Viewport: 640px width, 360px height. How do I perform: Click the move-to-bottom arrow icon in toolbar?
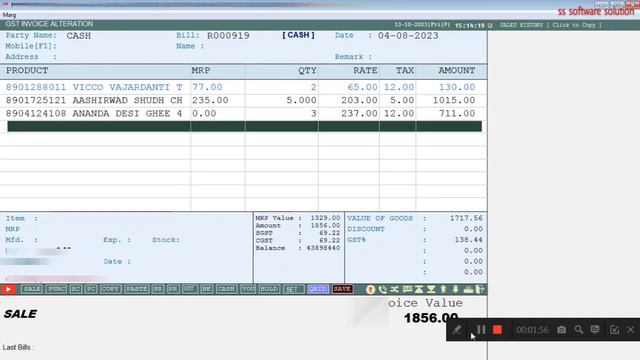(x=431, y=289)
